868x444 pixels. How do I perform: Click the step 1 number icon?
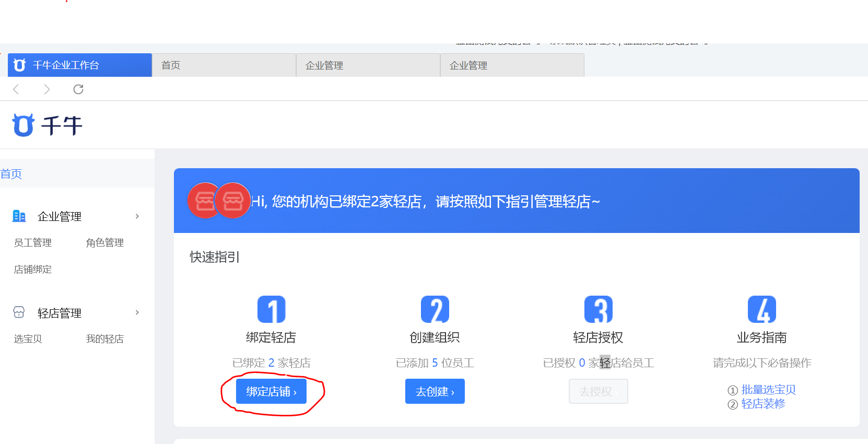(271, 309)
